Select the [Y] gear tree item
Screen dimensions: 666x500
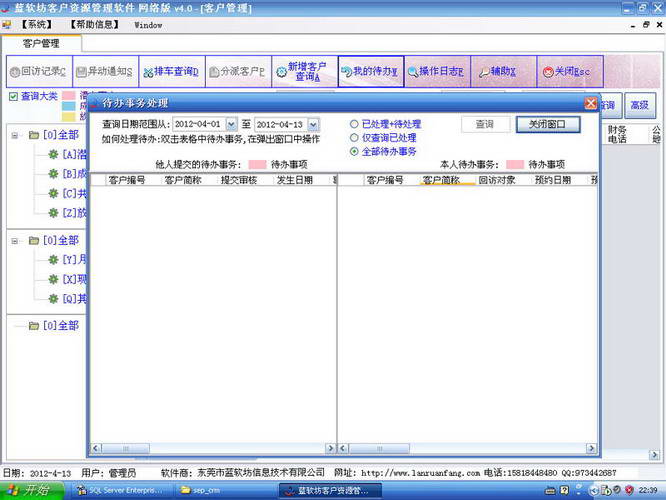tap(67, 259)
